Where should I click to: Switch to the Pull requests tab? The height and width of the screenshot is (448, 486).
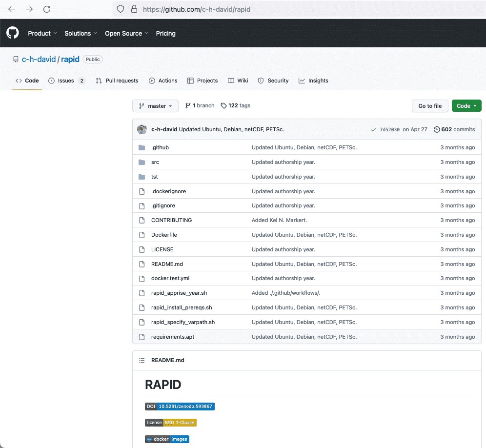point(117,81)
